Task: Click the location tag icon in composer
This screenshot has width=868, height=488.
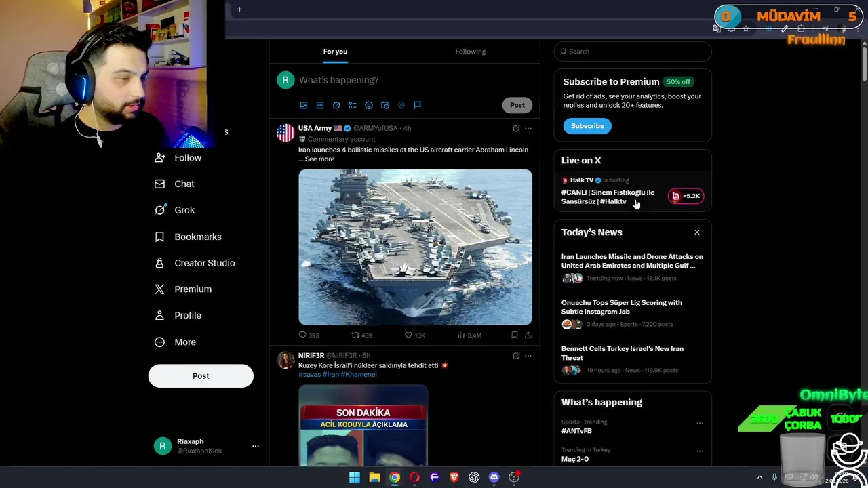Action: [401, 105]
